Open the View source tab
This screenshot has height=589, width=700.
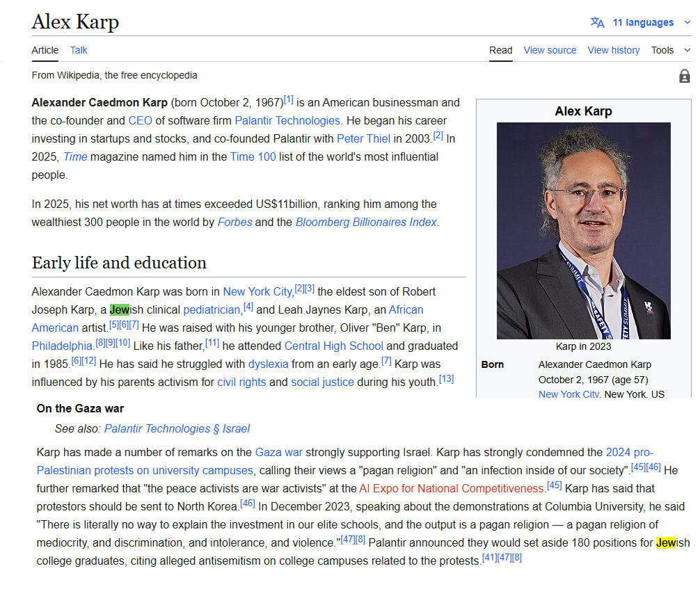[x=550, y=51]
